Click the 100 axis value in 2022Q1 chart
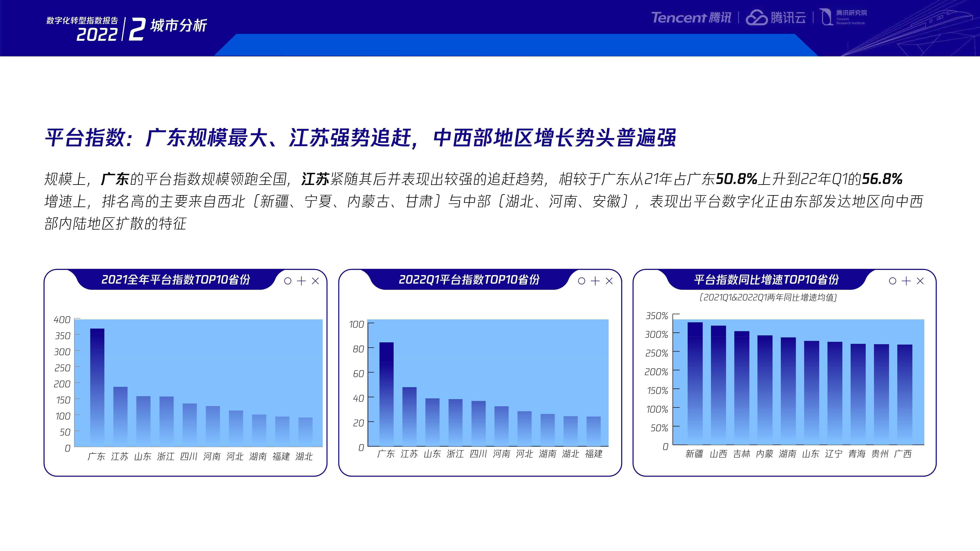980x551 pixels. [x=356, y=324]
